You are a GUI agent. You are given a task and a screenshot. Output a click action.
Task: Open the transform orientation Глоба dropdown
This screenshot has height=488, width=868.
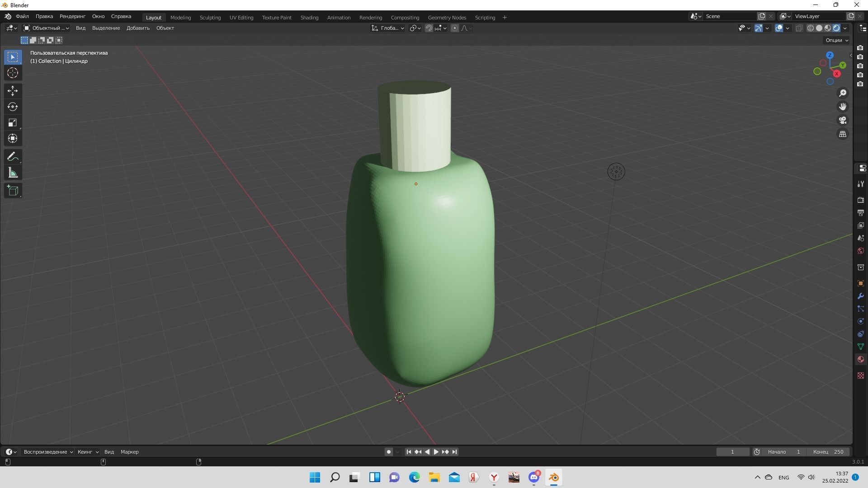tap(387, 28)
